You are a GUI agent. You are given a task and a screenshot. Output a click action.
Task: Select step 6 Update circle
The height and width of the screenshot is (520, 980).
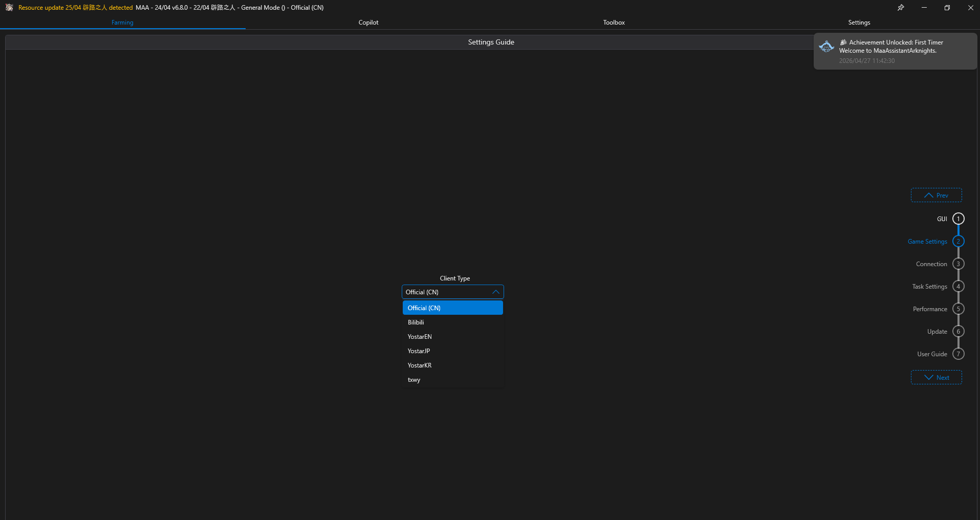click(x=959, y=331)
